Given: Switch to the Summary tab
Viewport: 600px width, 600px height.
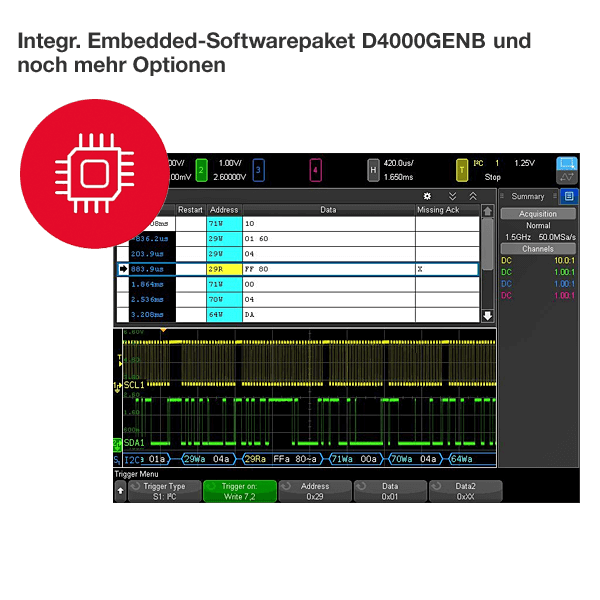Looking at the screenshot, I should tap(528, 196).
